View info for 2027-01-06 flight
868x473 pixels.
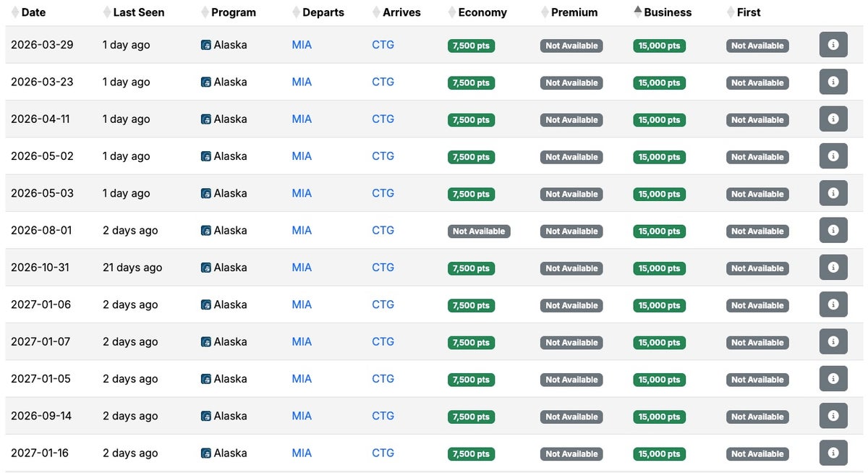click(833, 304)
